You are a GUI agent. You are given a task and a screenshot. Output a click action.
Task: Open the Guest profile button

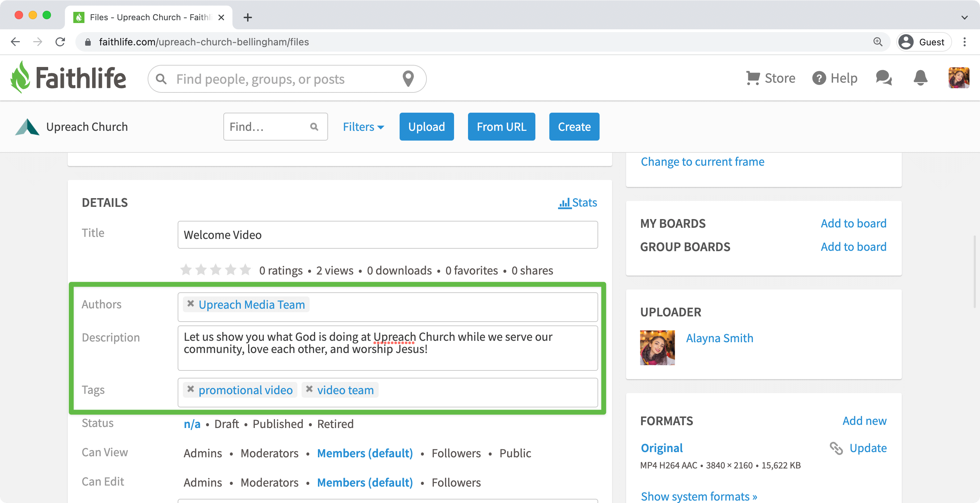point(924,42)
